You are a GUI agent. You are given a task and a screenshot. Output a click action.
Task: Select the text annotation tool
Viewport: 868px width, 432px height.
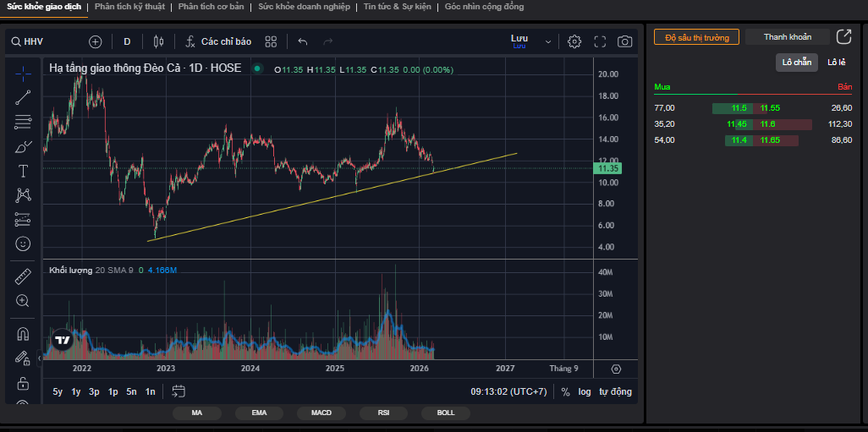(23, 171)
